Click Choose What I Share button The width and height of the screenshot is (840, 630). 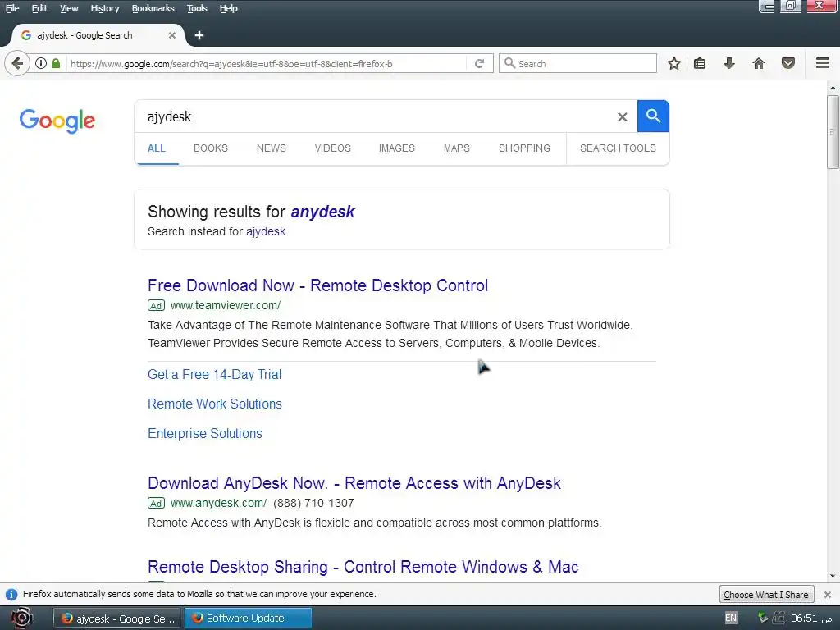(x=766, y=595)
